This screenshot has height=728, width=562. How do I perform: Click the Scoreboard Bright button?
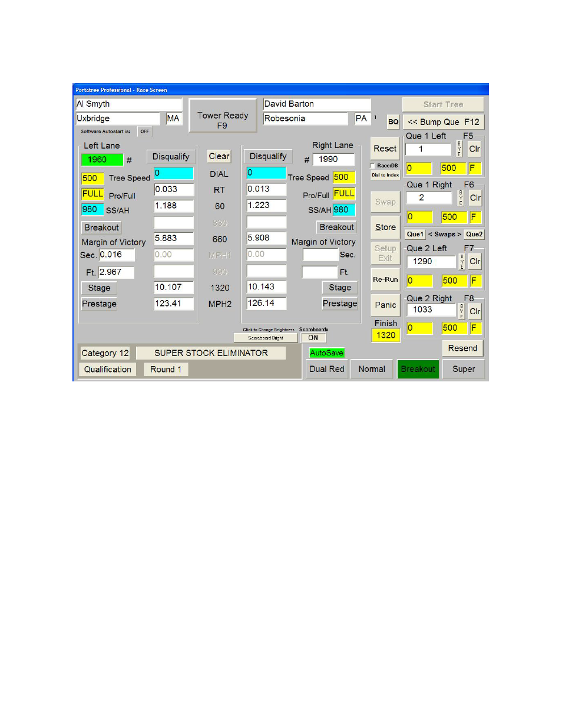pyautogui.click(x=266, y=338)
